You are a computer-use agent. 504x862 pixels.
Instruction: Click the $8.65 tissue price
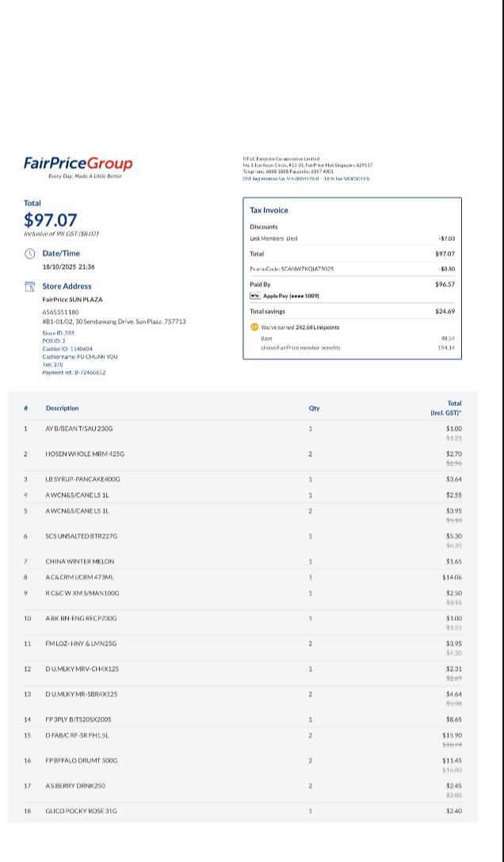[x=454, y=719]
